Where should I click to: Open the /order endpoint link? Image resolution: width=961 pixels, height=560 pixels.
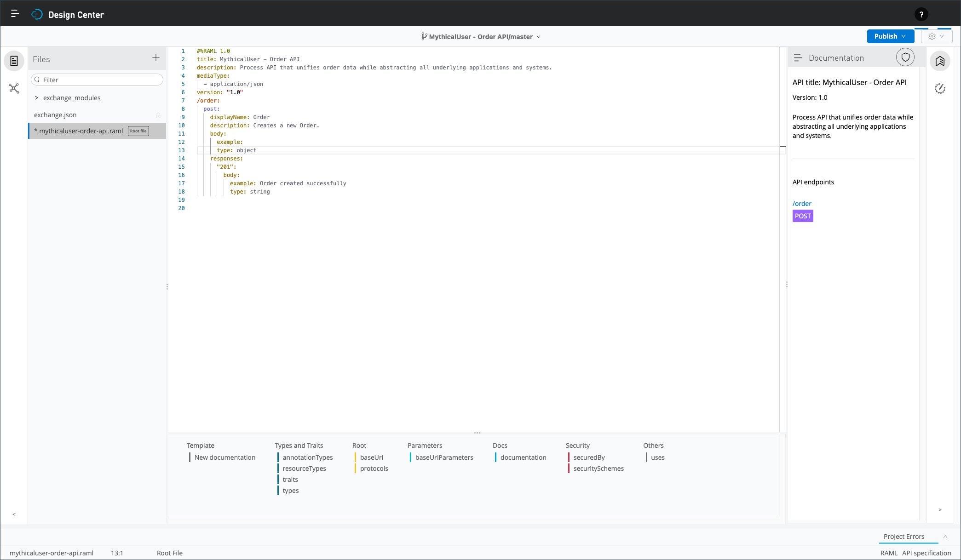coord(802,204)
